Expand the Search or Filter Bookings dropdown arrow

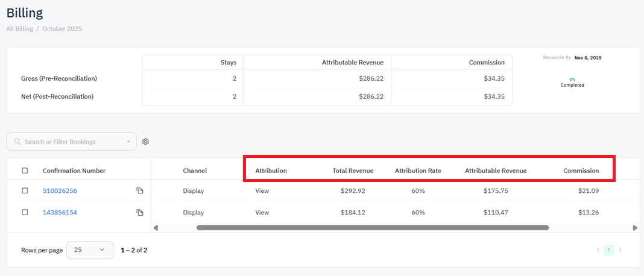128,142
